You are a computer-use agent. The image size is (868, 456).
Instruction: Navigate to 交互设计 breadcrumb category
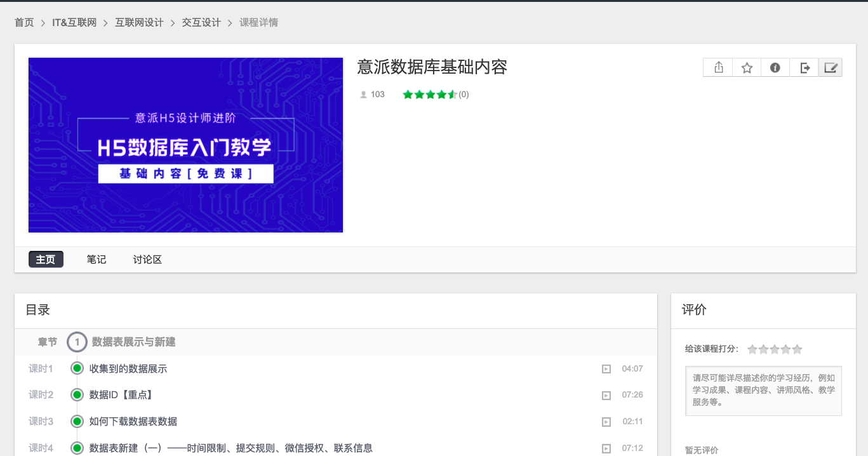point(201,23)
